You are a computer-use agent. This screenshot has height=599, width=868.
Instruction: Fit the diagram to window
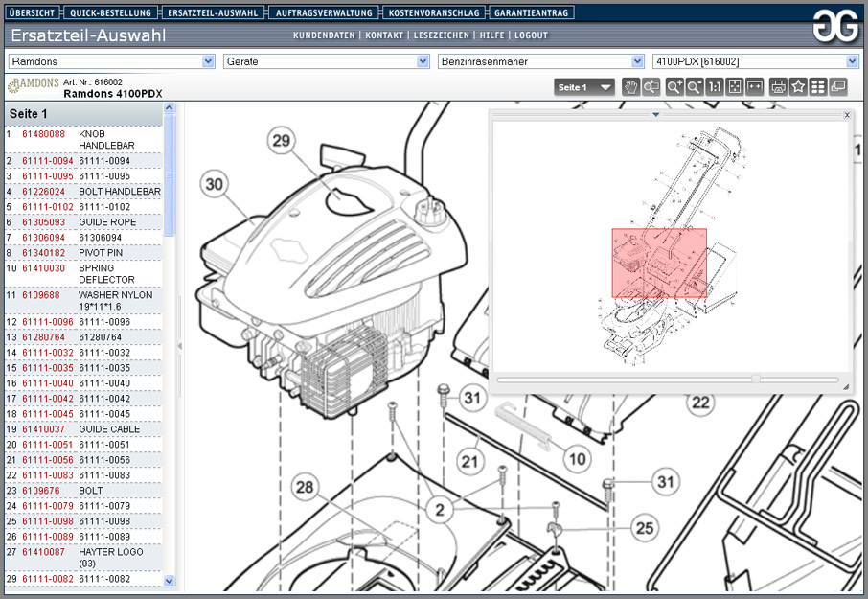(x=735, y=87)
